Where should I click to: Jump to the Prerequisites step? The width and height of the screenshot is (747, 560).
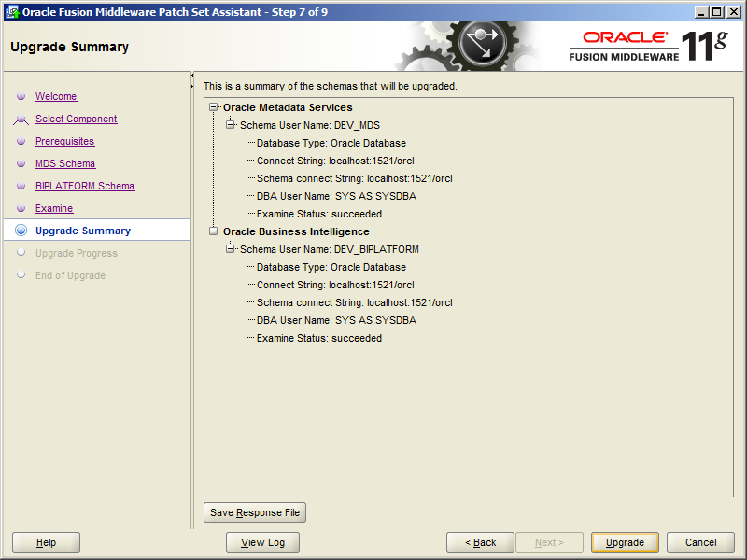pos(64,141)
